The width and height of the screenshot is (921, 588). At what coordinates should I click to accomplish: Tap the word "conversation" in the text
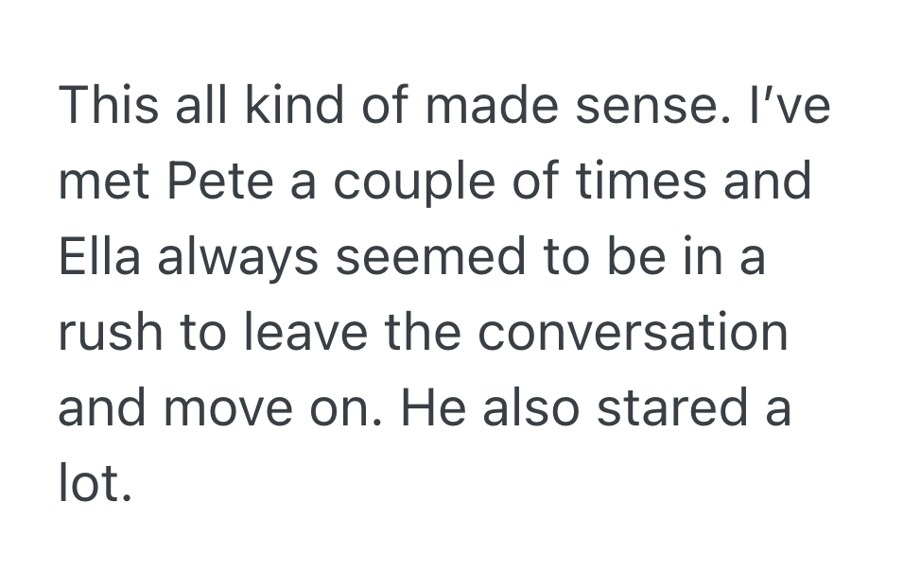coord(633,333)
